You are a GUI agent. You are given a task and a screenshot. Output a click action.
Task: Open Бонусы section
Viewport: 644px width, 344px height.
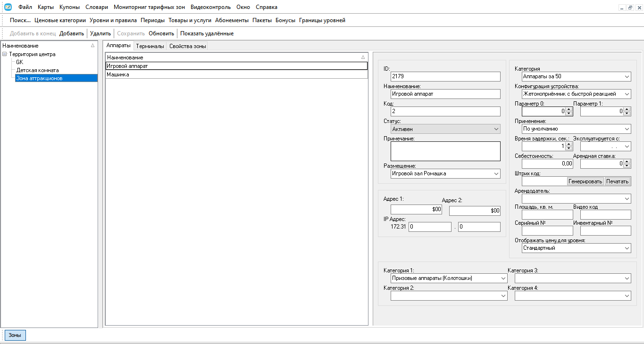coord(285,20)
